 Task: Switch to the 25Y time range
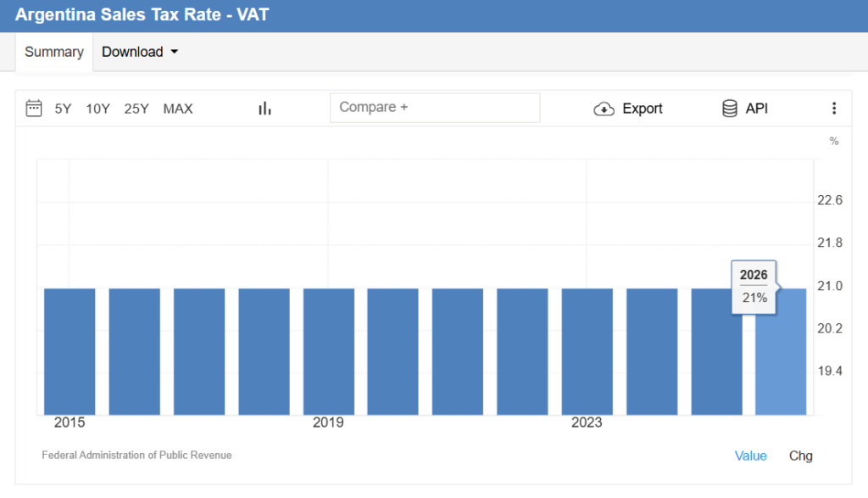pyautogui.click(x=136, y=109)
